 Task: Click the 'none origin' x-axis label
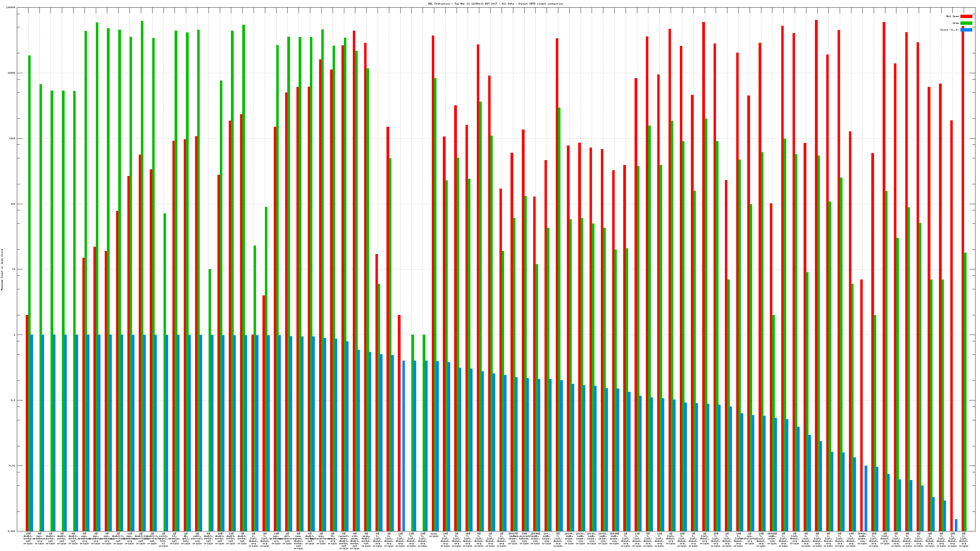pyautogui.click(x=434, y=535)
